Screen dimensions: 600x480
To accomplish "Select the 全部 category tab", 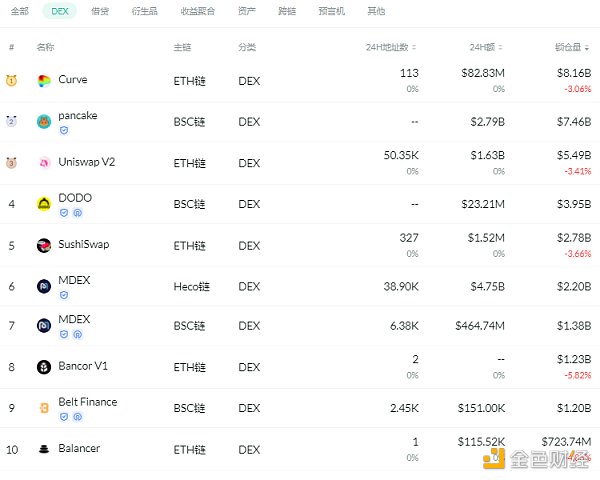I will (x=19, y=11).
